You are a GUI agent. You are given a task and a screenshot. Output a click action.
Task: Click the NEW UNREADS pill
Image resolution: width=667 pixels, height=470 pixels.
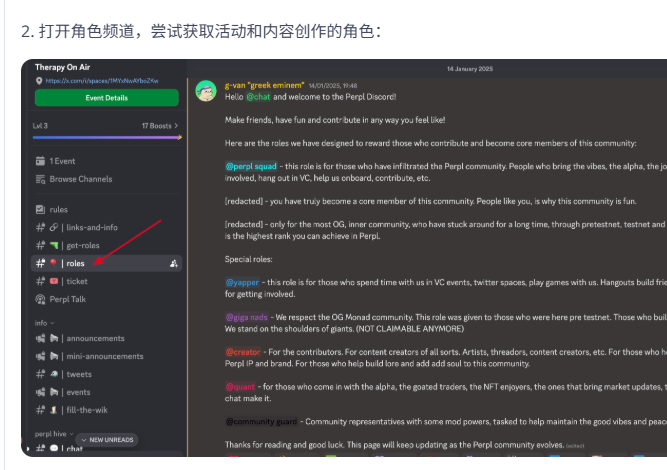point(107,440)
